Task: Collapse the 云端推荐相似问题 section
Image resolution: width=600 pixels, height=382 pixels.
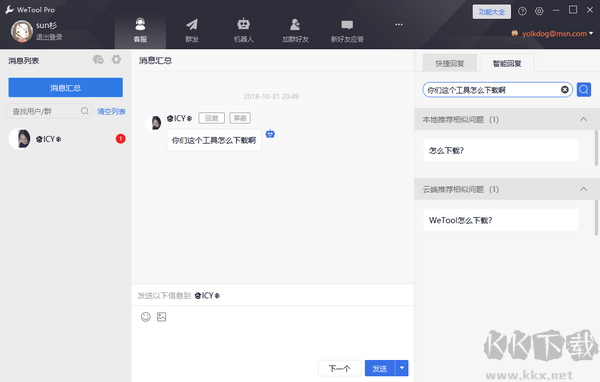Action: coord(583,189)
